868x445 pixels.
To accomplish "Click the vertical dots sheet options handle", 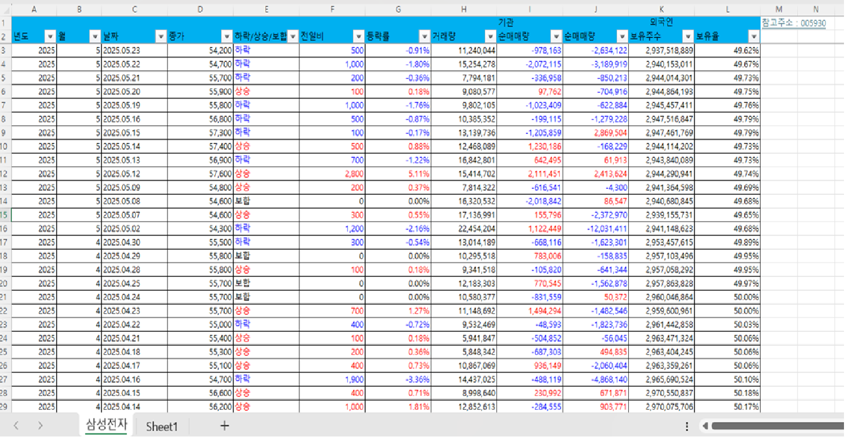I will pyautogui.click(x=686, y=426).
